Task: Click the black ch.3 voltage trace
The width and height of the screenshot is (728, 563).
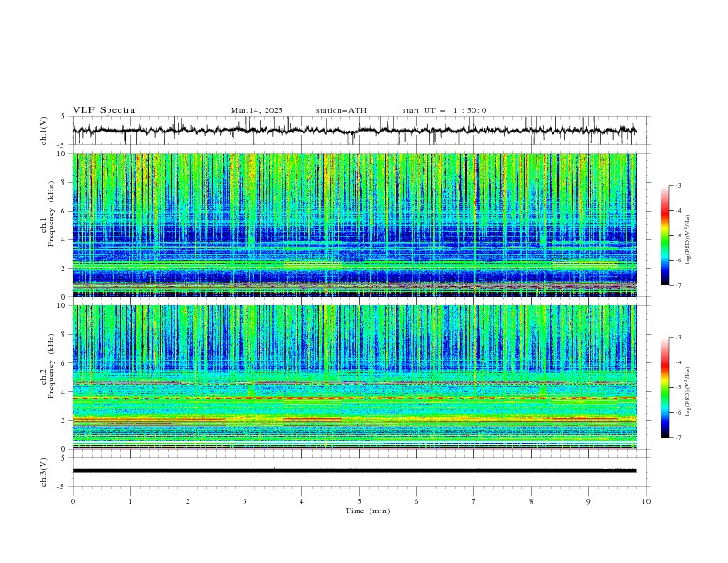Action: (354, 471)
